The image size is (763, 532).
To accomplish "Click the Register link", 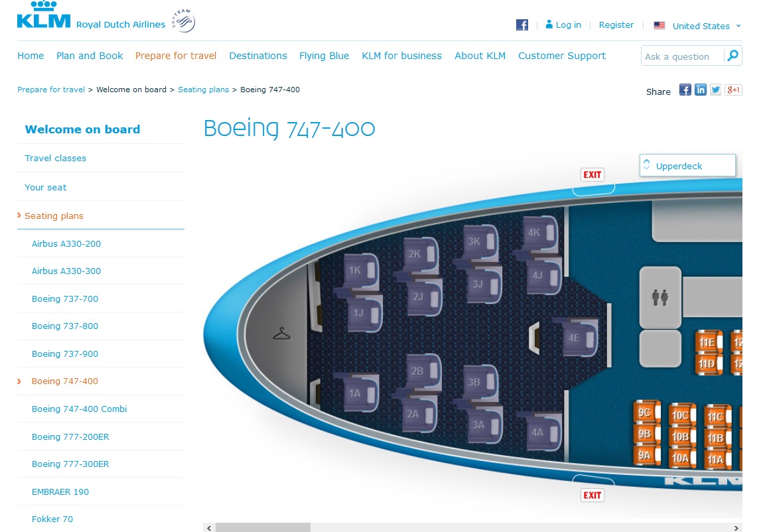I will pos(616,25).
